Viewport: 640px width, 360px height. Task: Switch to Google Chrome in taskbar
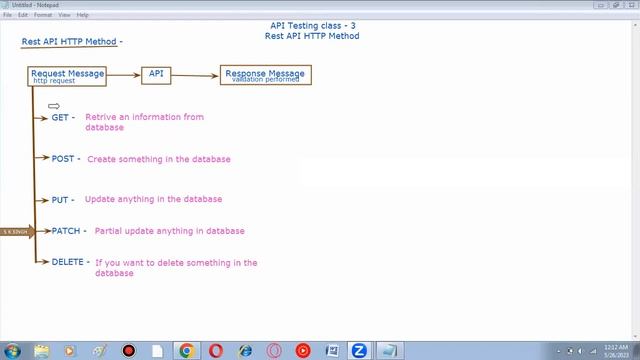pos(187,351)
